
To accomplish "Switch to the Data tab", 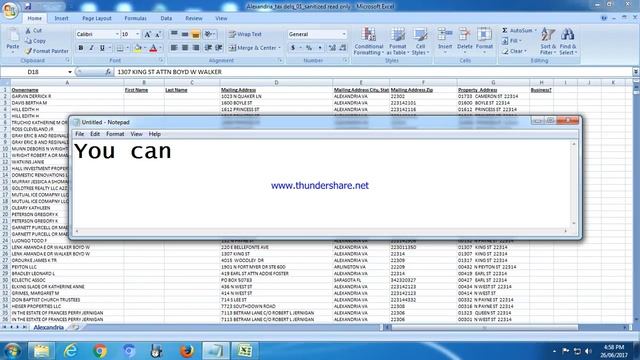I will (166, 18).
